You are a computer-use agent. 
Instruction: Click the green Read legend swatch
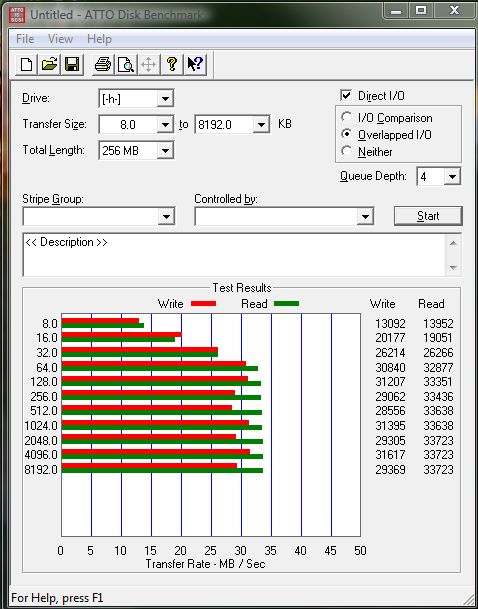(x=287, y=304)
